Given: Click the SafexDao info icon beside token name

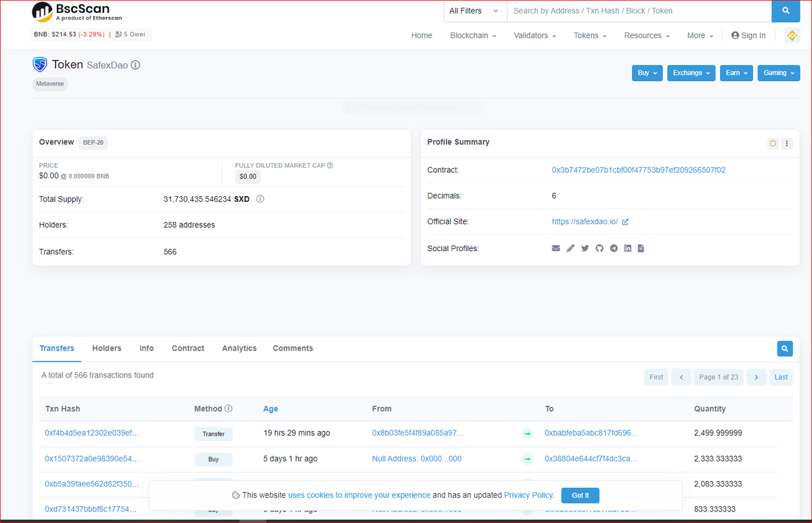Looking at the screenshot, I should (135, 65).
